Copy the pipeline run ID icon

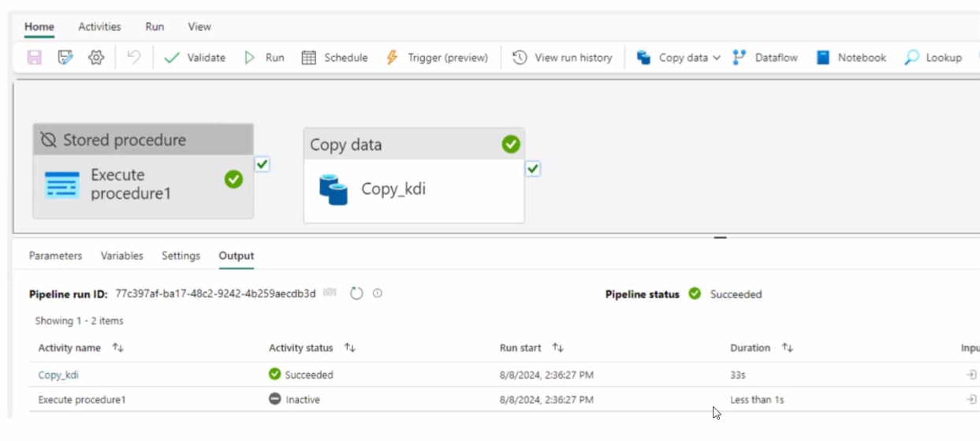(x=330, y=293)
